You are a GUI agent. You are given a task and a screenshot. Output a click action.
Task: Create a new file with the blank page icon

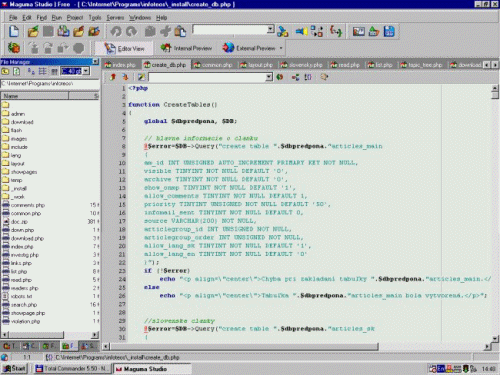14,31
